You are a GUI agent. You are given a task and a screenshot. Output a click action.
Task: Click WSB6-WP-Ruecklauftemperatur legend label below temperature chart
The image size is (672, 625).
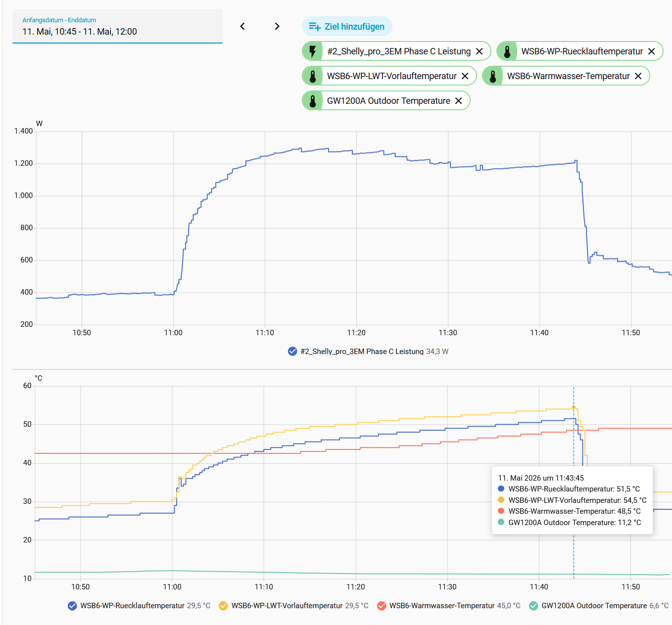point(133,606)
